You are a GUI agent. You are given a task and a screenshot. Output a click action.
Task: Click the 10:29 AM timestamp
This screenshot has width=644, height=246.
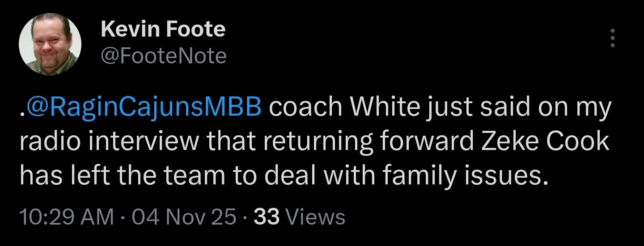tap(67, 217)
